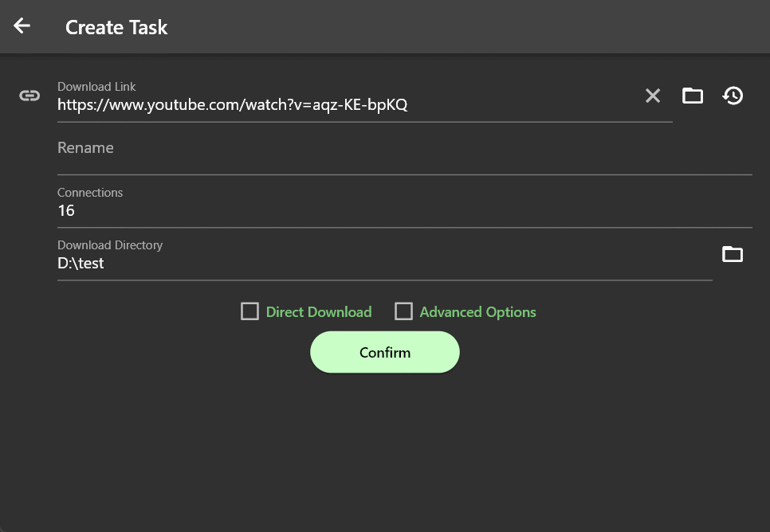The width and height of the screenshot is (770, 532).
Task: Click the YouTube URL text in Download Link
Action: click(232, 104)
